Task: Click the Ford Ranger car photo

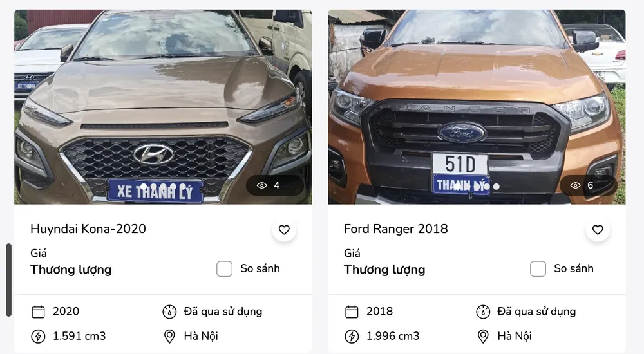Action: click(x=477, y=107)
